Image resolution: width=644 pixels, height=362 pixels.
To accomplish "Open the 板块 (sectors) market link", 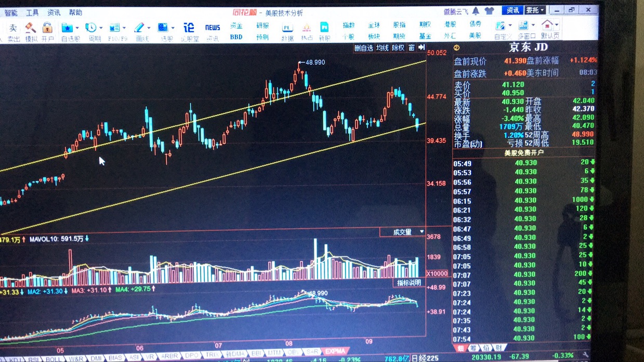I will (x=374, y=36).
